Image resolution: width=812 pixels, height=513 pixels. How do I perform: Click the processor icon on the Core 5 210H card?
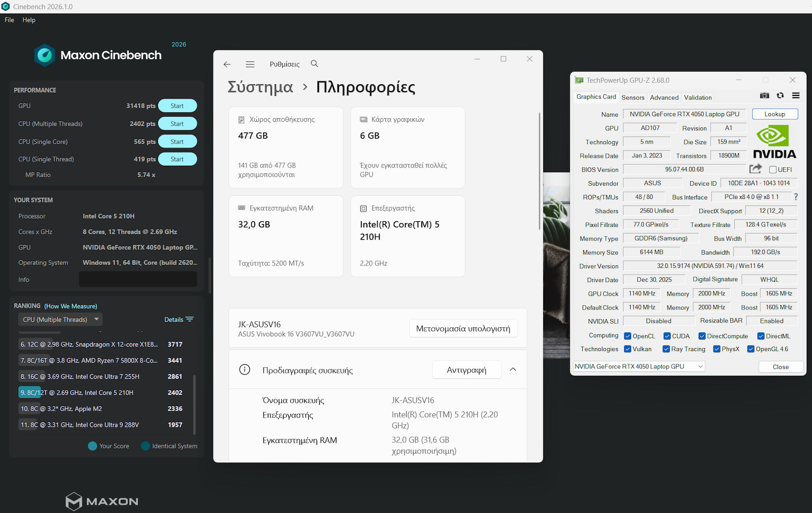coord(363,209)
